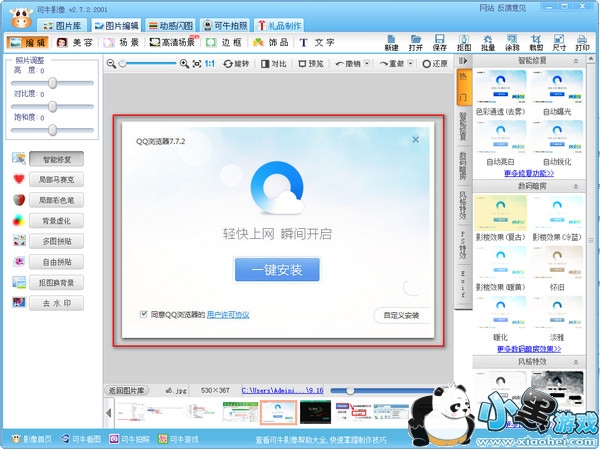Collapse the right effects panel arrow
This screenshot has width=600, height=450.
pyautogui.click(x=463, y=60)
